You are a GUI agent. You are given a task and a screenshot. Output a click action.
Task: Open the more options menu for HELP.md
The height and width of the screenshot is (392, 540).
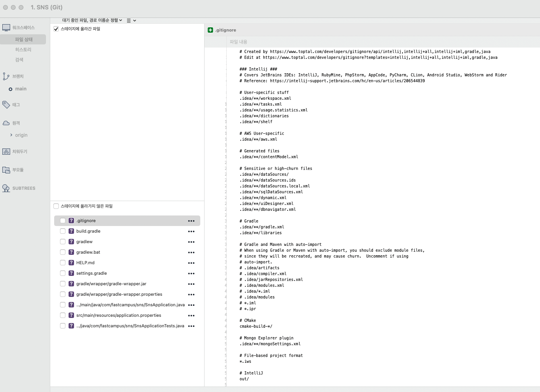[x=191, y=263]
